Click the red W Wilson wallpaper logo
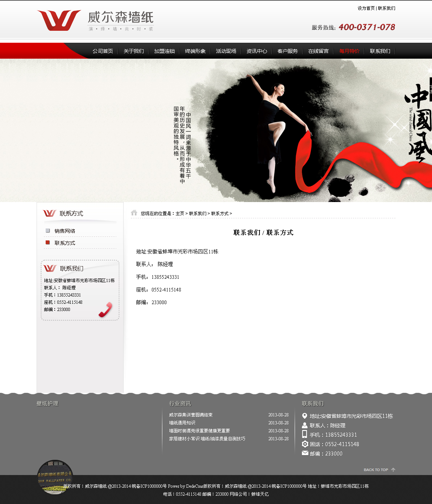This screenshot has height=504, width=432. pos(59,20)
